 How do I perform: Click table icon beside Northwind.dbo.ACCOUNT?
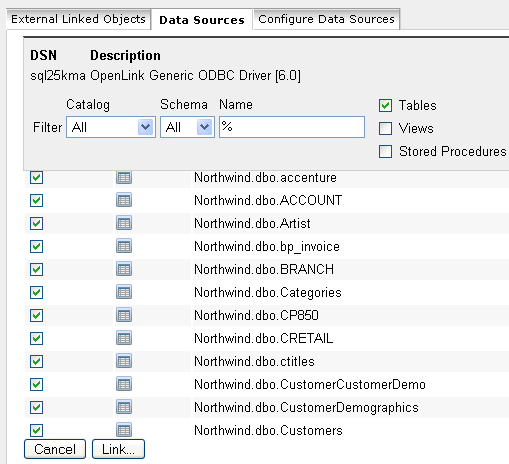point(124,200)
